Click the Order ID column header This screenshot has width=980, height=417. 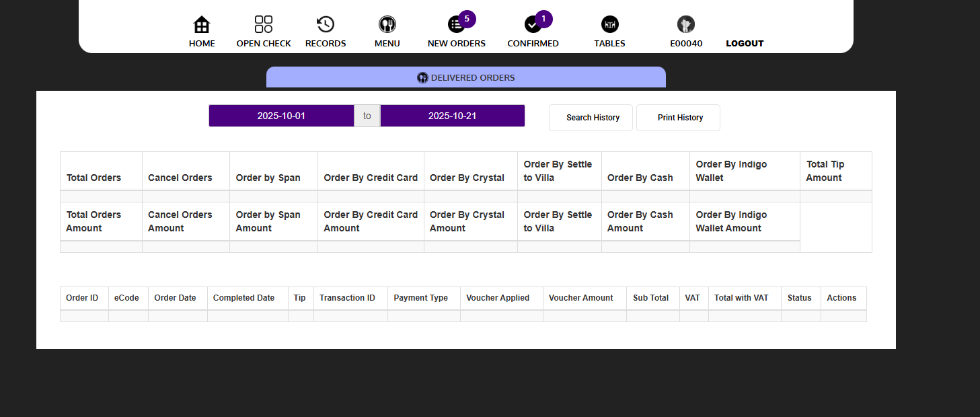pyautogui.click(x=82, y=298)
